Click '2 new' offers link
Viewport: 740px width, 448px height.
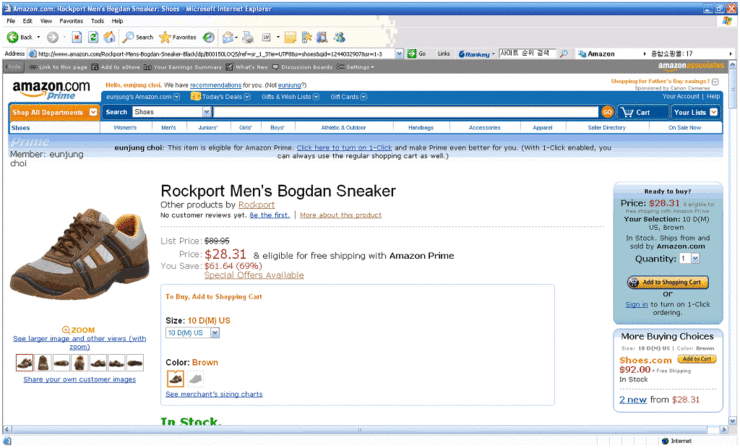coord(633,400)
